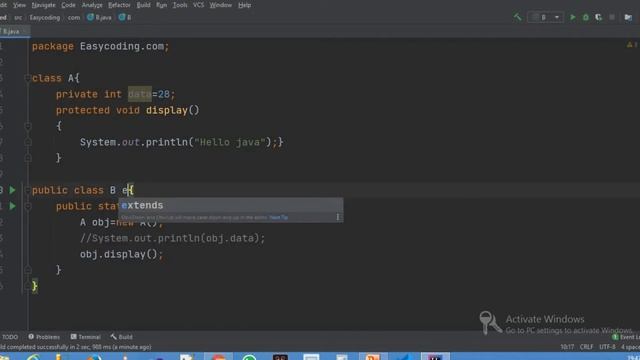Open the Build tool window at the bottom

click(121, 337)
